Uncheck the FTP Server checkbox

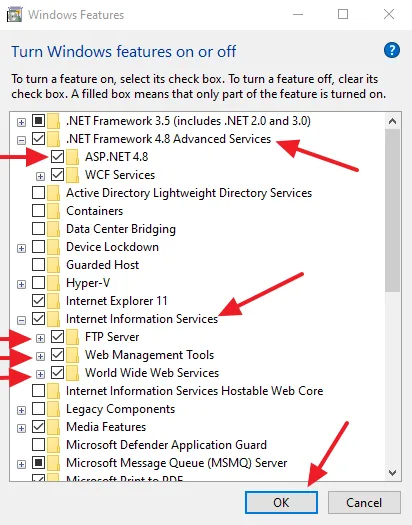coord(58,337)
